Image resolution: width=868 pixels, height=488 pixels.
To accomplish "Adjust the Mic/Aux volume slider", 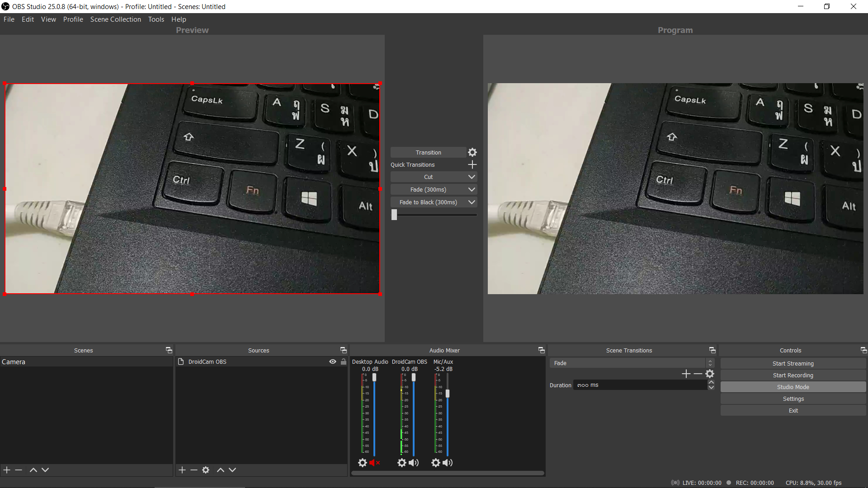I will pos(448,394).
